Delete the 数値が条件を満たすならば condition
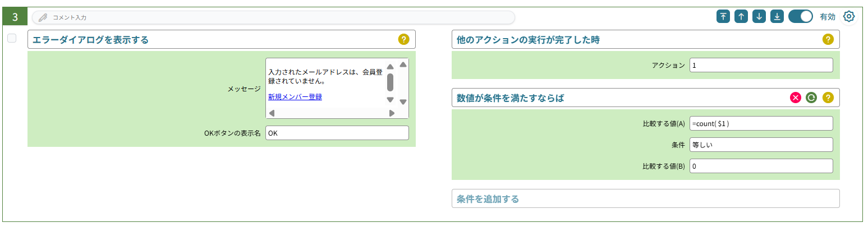Viewport: 868px width, 227px height. coord(796,98)
